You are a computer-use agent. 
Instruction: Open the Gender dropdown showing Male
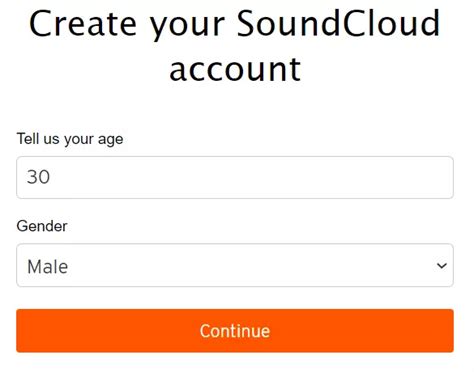tap(235, 265)
